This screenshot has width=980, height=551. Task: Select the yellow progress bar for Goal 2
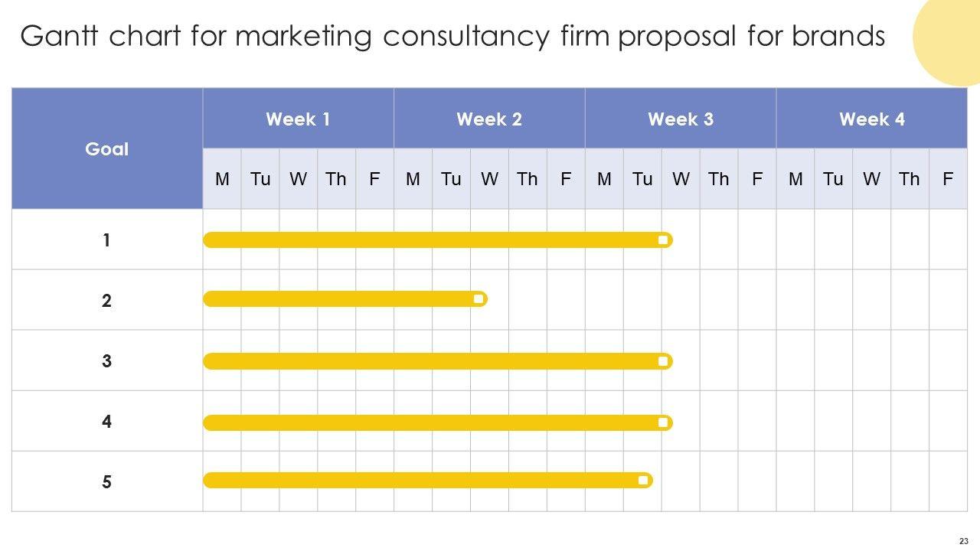tap(337, 299)
